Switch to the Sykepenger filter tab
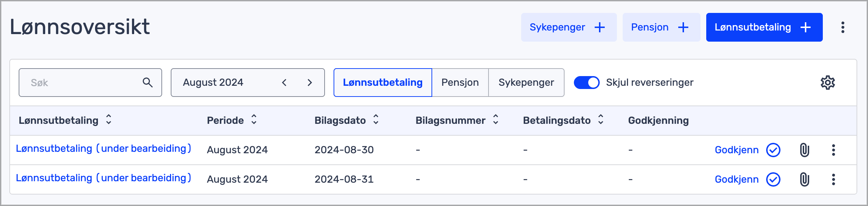This screenshot has width=868, height=206. [526, 83]
